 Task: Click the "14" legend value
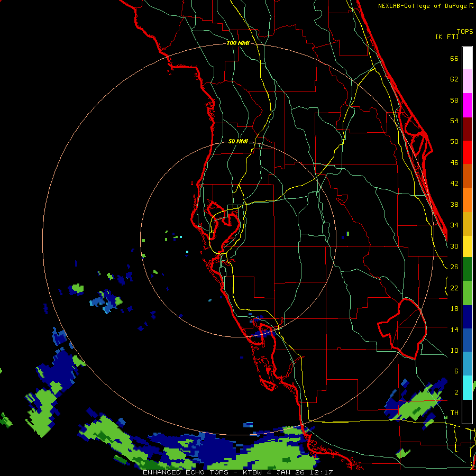454,329
